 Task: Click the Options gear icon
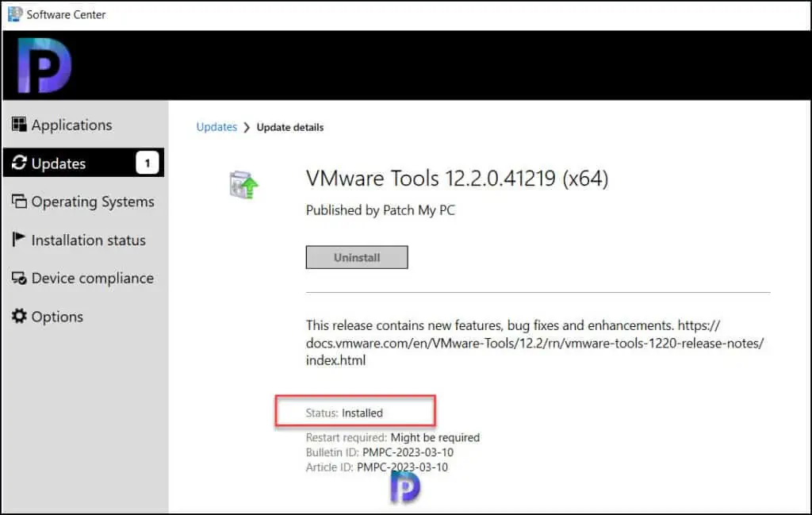pyautogui.click(x=19, y=316)
